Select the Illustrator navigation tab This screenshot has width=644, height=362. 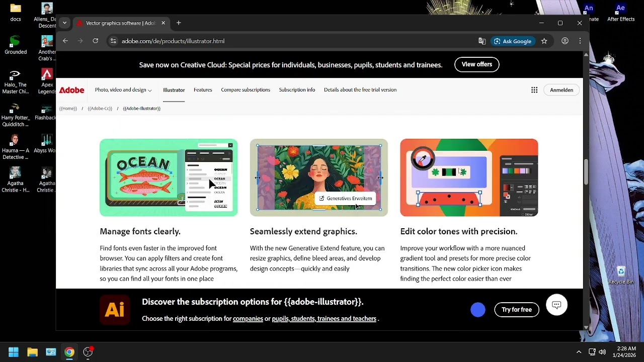174,90
